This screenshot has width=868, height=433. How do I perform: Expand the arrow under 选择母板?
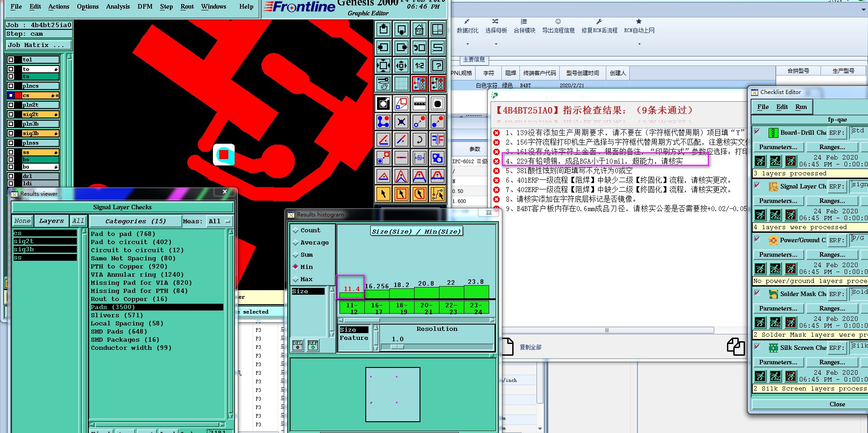click(496, 44)
